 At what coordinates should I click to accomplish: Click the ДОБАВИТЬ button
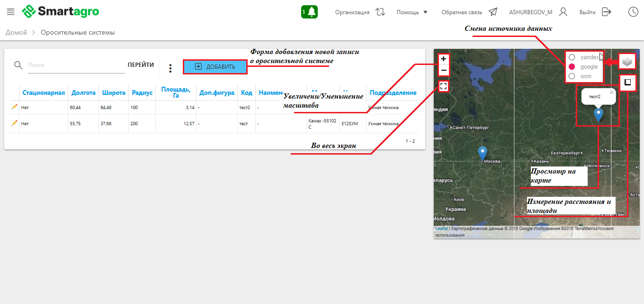pyautogui.click(x=215, y=67)
